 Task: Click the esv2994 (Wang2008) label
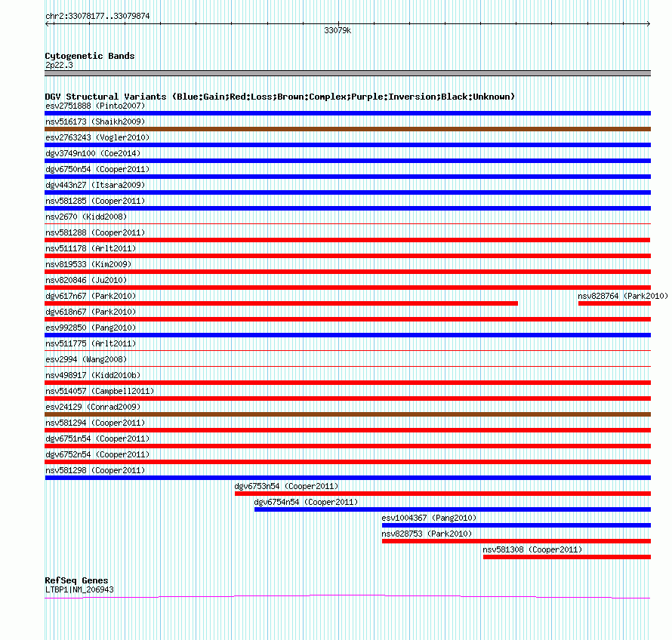[86, 359]
